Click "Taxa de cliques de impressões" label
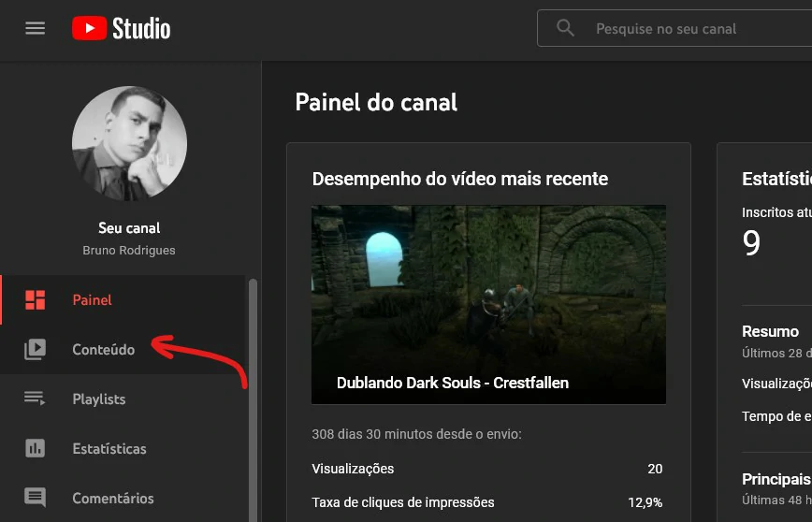The image size is (812, 522). coord(403,502)
